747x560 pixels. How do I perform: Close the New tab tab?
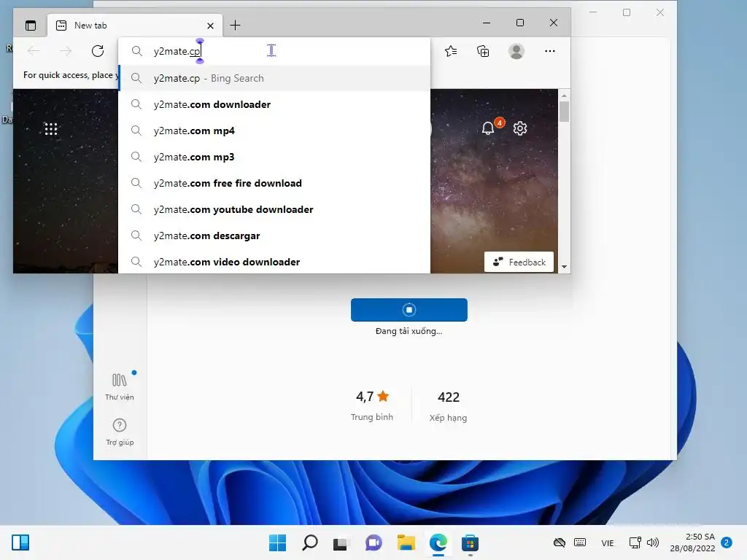pyautogui.click(x=210, y=26)
